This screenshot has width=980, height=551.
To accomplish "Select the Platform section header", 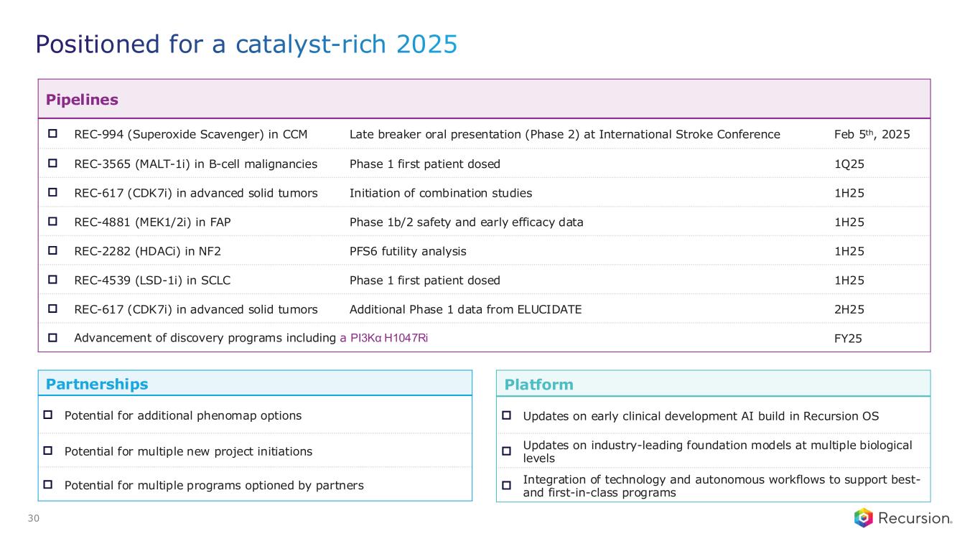I will (538, 385).
